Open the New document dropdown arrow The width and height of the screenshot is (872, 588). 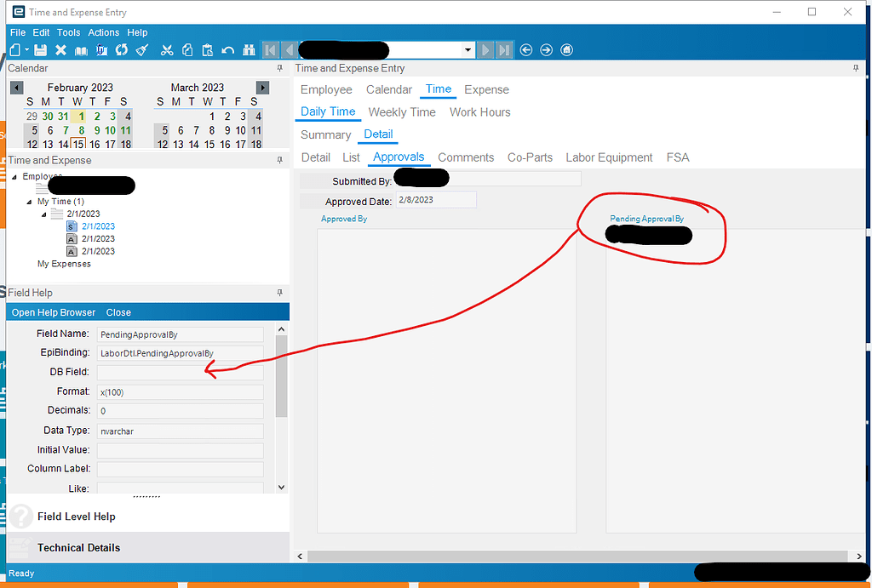(26, 49)
